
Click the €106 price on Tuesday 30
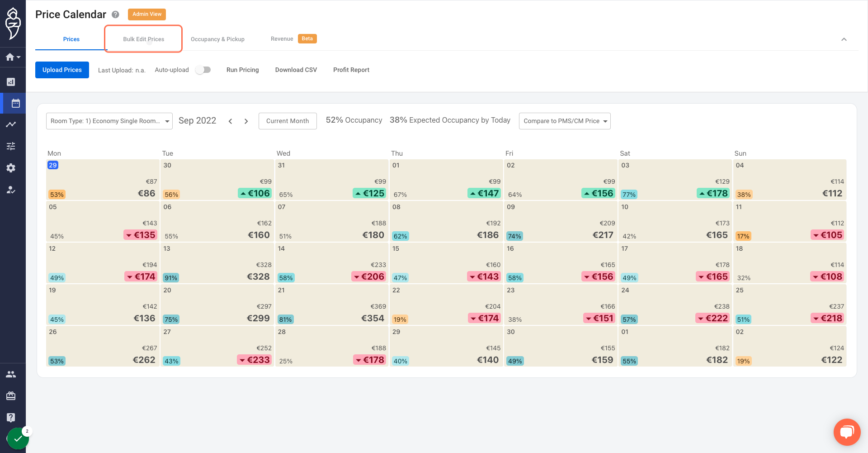point(255,193)
